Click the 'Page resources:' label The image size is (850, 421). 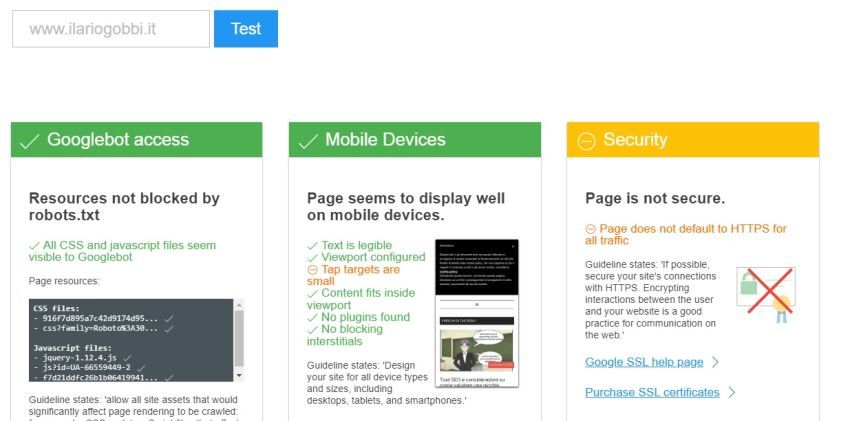point(64,281)
